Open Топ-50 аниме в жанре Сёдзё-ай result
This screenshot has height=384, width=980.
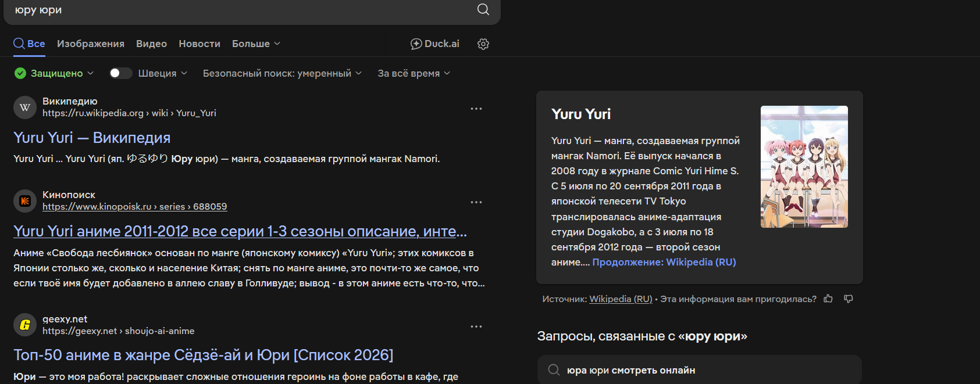(204, 355)
